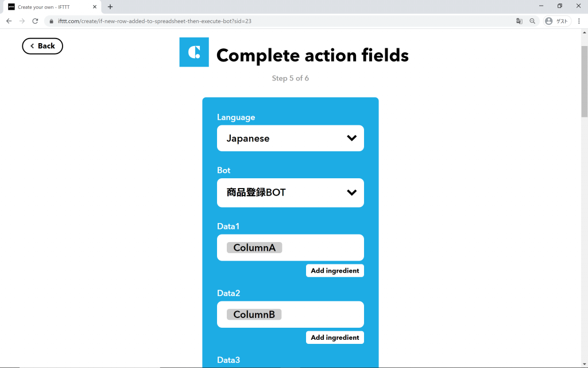Click the ColumnA ingredient tag
The image size is (588, 368).
254,248
